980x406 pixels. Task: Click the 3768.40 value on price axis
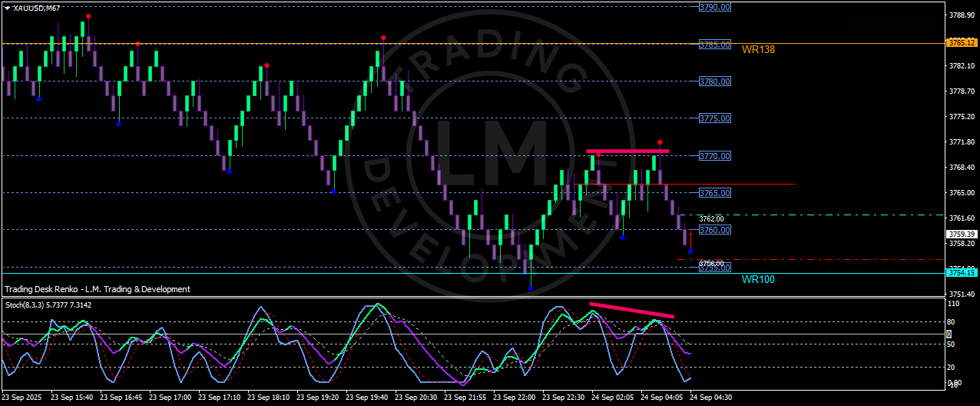click(962, 167)
